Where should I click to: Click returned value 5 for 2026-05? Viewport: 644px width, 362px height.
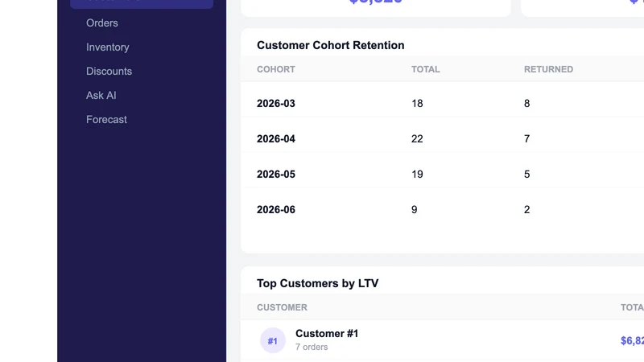pyautogui.click(x=527, y=174)
